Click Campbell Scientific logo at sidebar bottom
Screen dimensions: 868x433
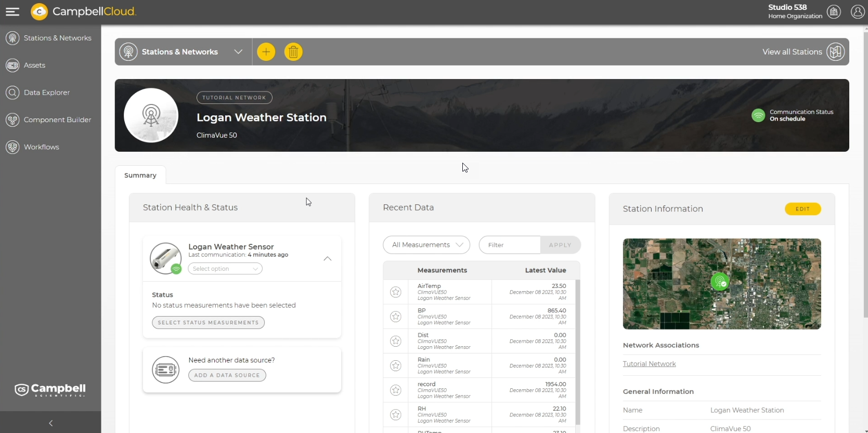(x=50, y=390)
